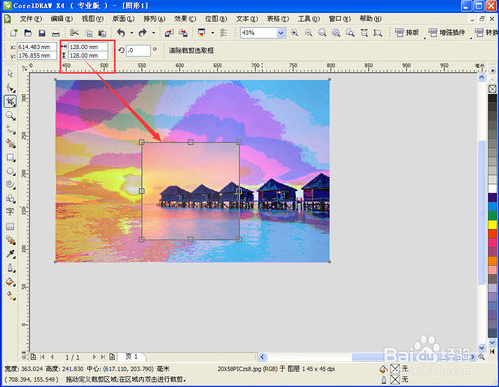Click the clear crop marquee button
499x387 pixels.
pos(191,51)
